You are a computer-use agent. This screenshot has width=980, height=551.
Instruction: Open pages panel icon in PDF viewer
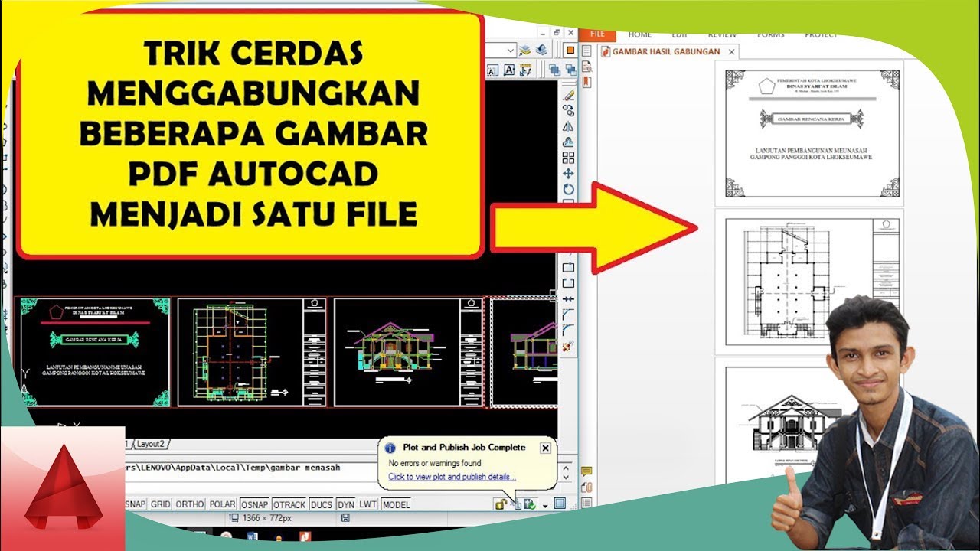tap(586, 51)
